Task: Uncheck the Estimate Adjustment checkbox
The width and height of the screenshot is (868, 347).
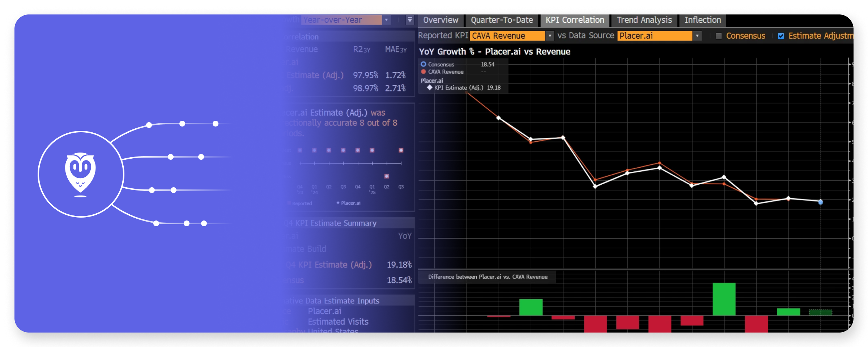Action: (781, 36)
